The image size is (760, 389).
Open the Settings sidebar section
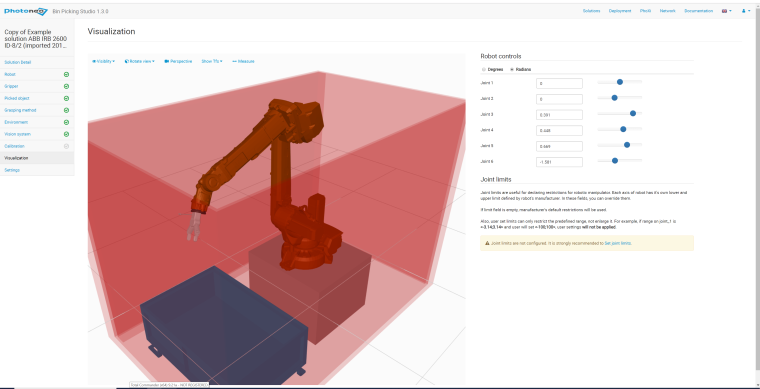pyautogui.click(x=37, y=170)
